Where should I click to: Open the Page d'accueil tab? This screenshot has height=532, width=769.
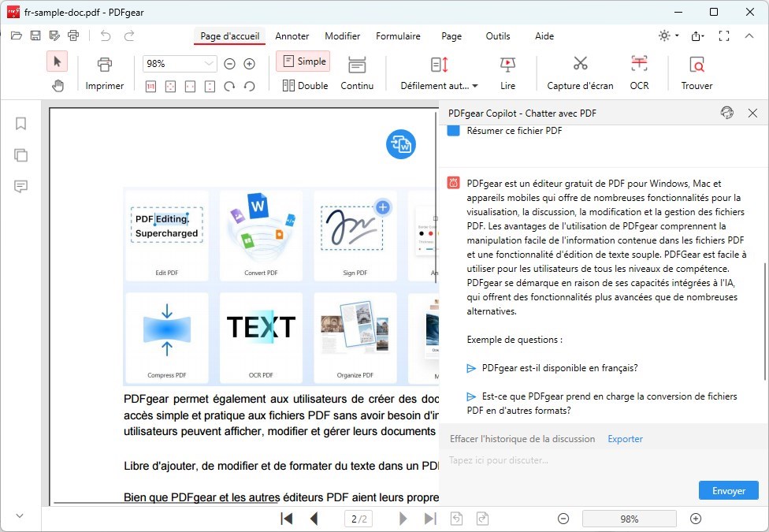click(229, 35)
